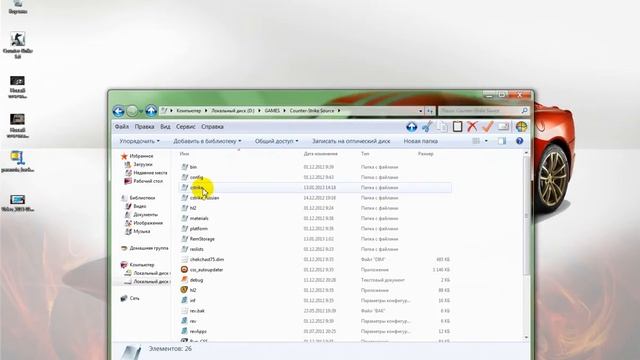Viewport: 640px width, 360px height.
Task: Click the GAMES breadcrumb
Action: click(272, 111)
